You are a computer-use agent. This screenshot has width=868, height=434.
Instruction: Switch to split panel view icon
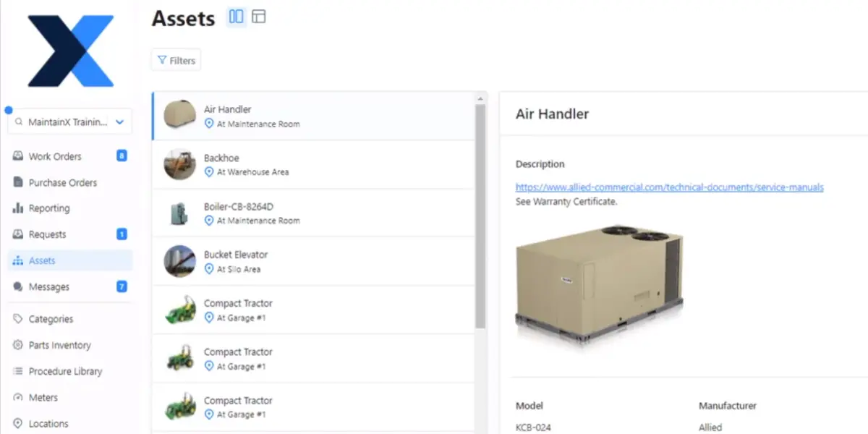[236, 17]
